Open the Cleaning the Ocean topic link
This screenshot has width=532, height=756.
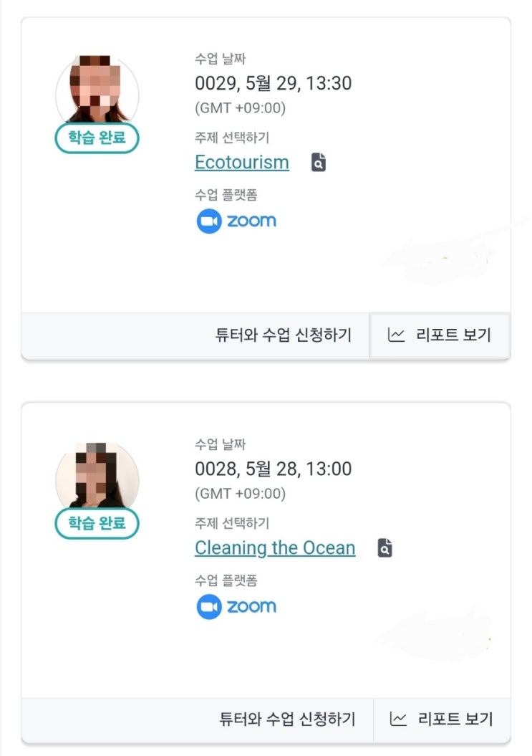[x=274, y=548]
